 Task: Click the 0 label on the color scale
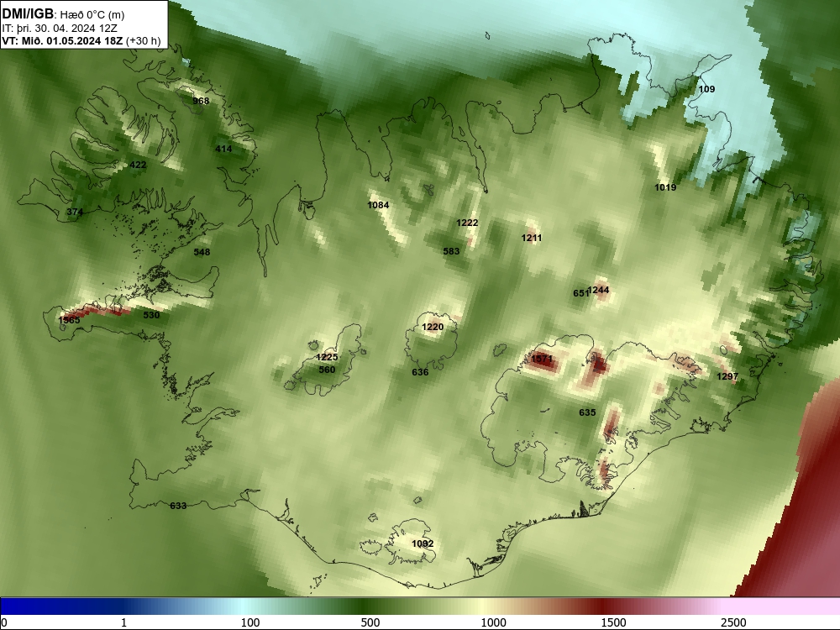(5, 622)
